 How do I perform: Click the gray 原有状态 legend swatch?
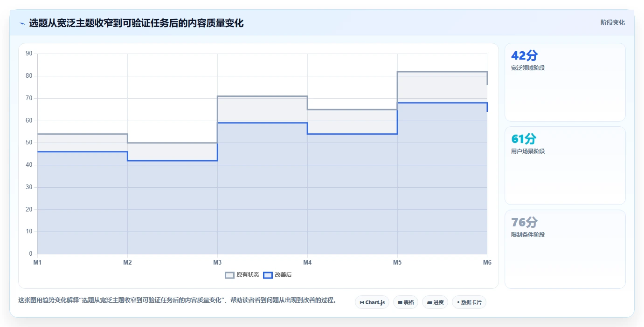[x=229, y=275]
